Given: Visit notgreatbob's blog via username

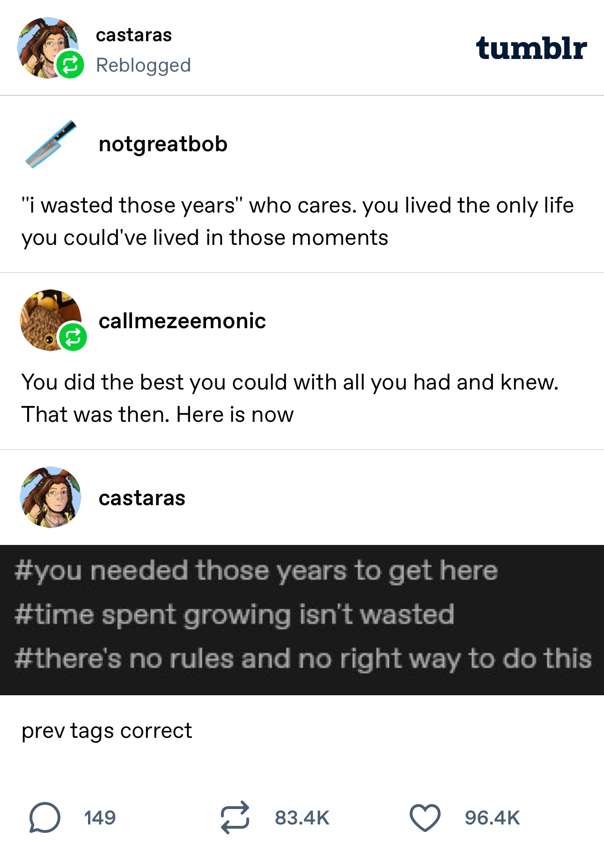Looking at the screenshot, I should [163, 144].
